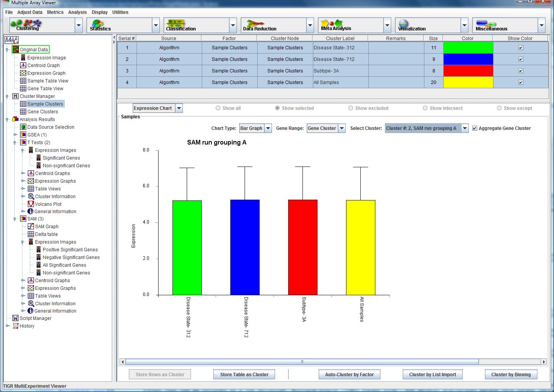Click the Visualization globe icon
The height and width of the screenshot is (392, 554).
[x=404, y=24]
